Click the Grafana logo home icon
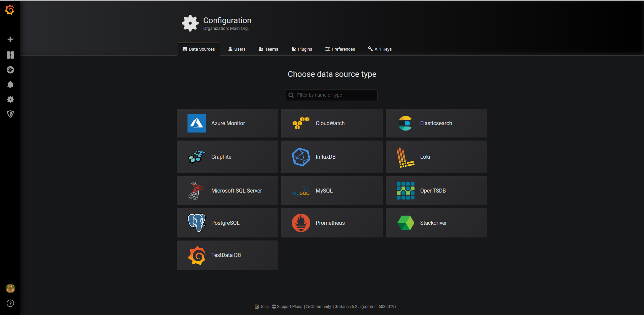644x315 pixels. pos(10,10)
